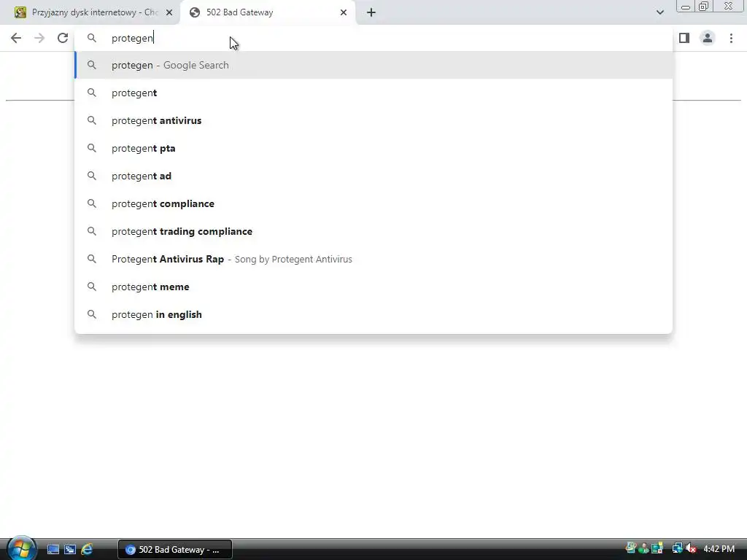Click the forward navigation arrow
This screenshot has height=560, width=747.
click(x=39, y=38)
